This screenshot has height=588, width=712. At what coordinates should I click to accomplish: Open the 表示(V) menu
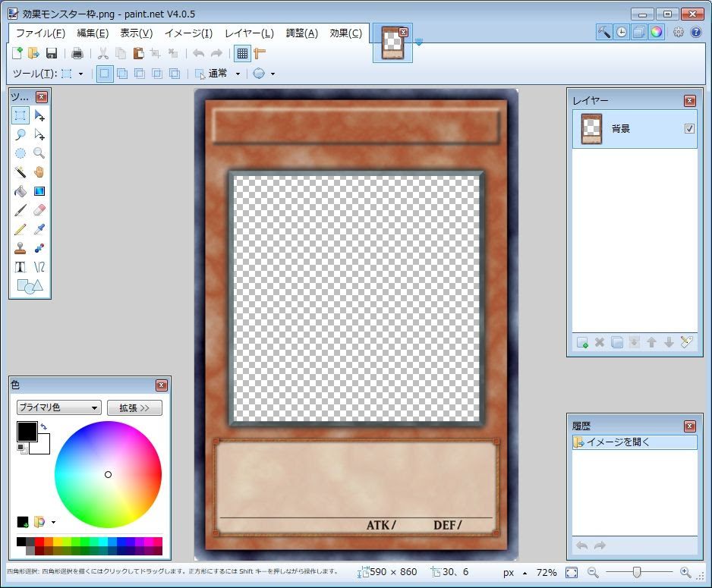tap(136, 33)
